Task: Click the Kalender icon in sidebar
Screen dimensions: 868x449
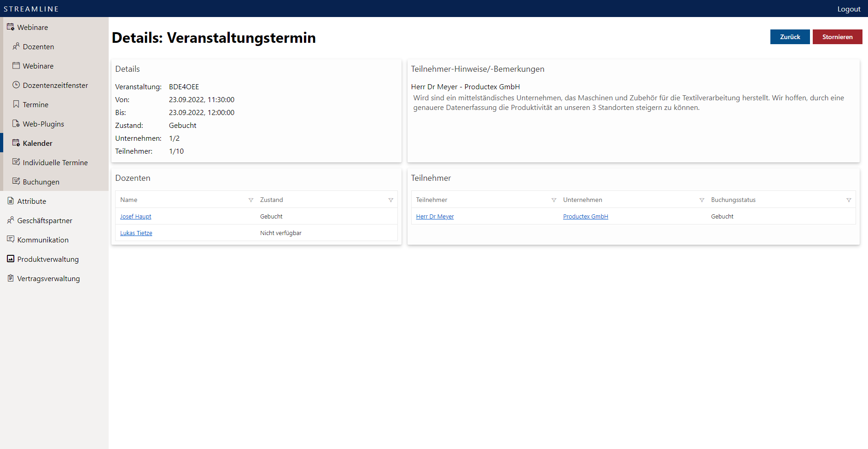Action: tap(16, 143)
